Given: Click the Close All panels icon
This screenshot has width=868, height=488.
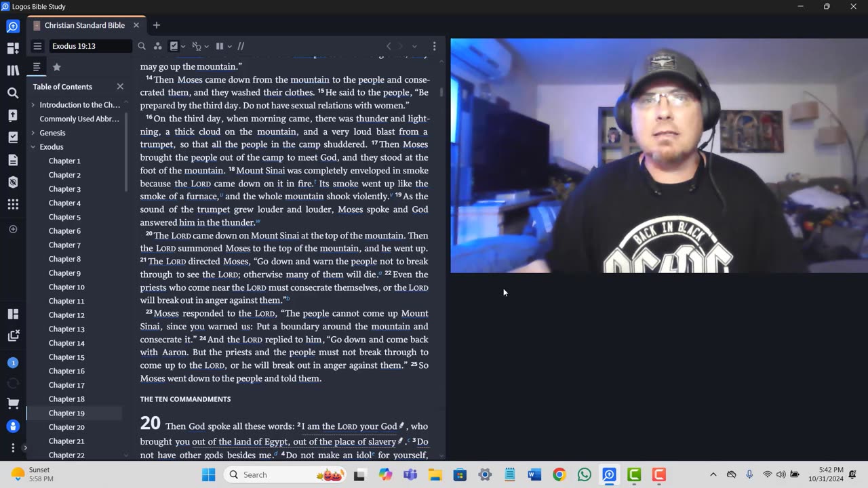Looking at the screenshot, I should tap(13, 335).
